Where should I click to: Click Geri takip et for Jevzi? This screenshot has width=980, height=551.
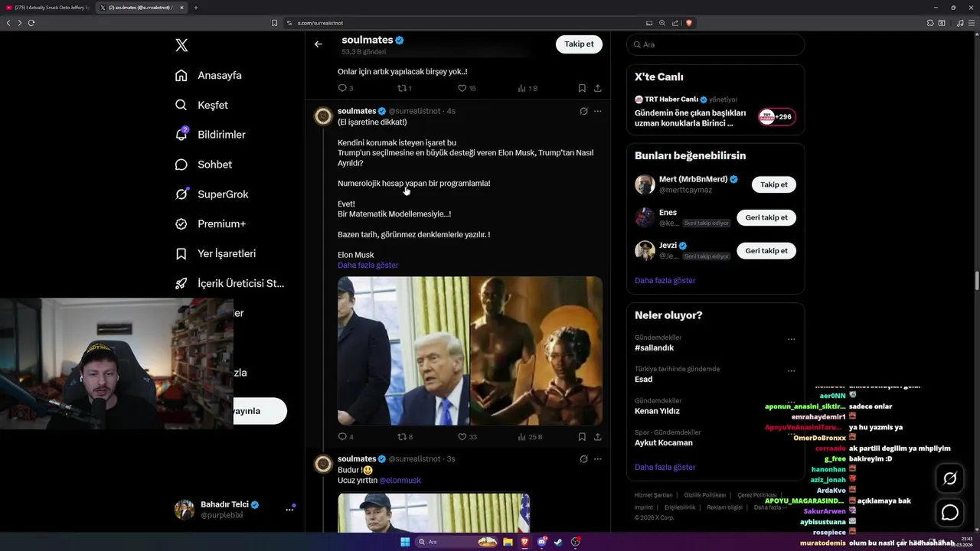(766, 251)
